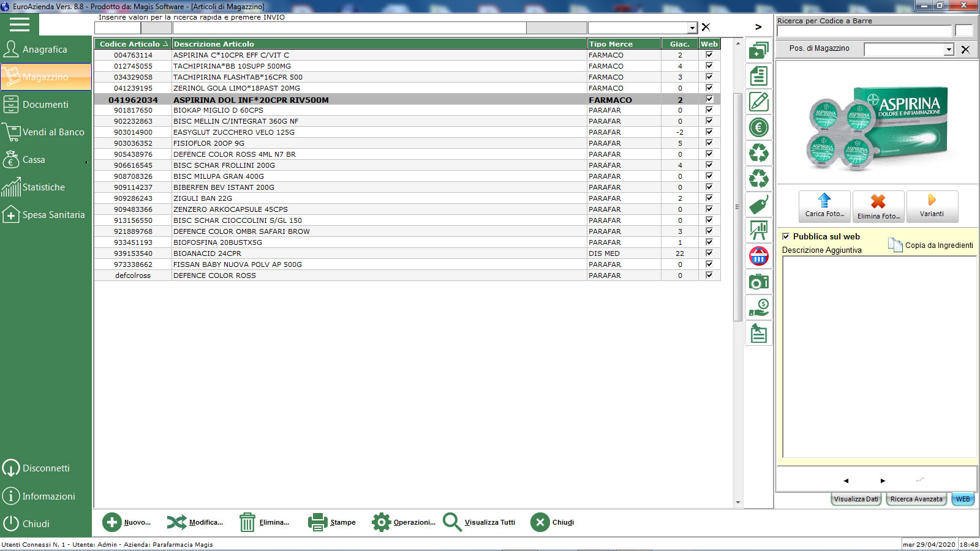Click Varianti button
The width and height of the screenshot is (980, 551).
pyautogui.click(x=932, y=206)
